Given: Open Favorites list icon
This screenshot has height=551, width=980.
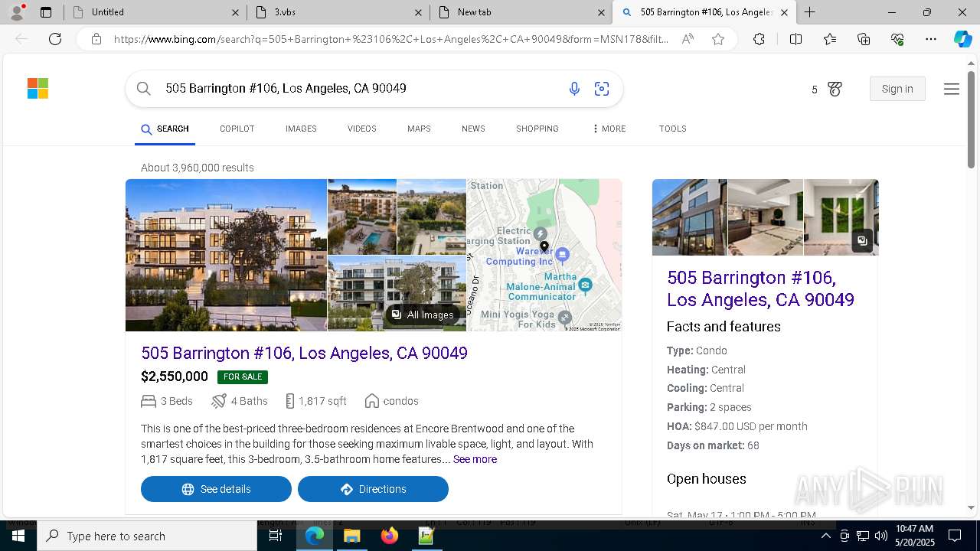Looking at the screenshot, I should tap(830, 39).
